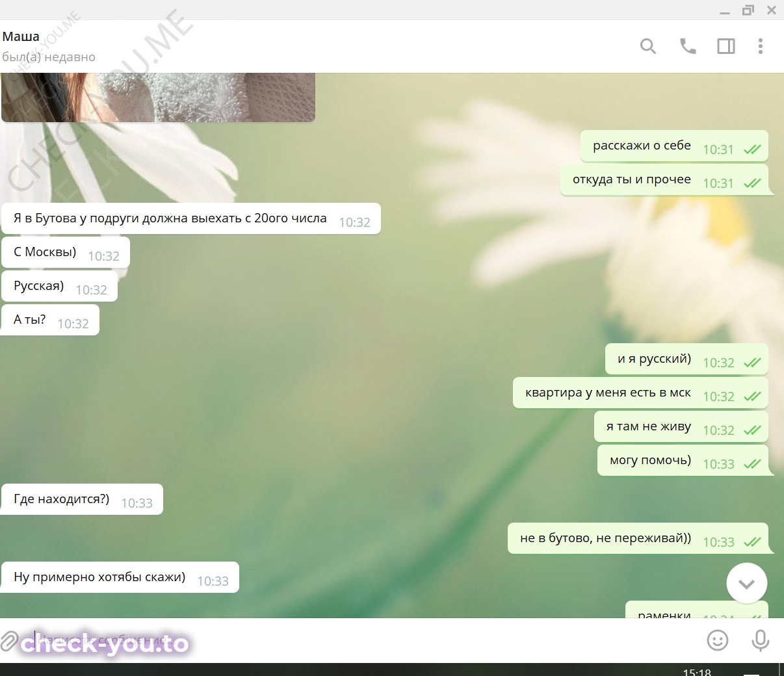Record a voice message with microphone
The image size is (784, 676).
coord(760,640)
